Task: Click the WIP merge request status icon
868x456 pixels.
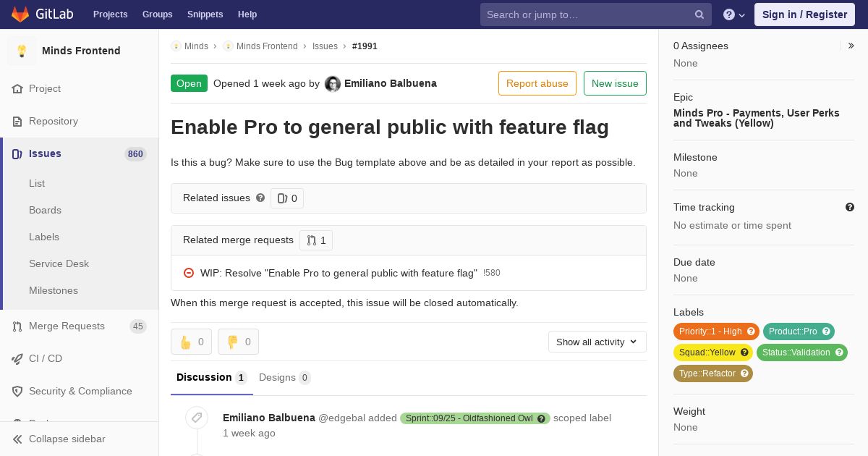Action: click(x=189, y=273)
